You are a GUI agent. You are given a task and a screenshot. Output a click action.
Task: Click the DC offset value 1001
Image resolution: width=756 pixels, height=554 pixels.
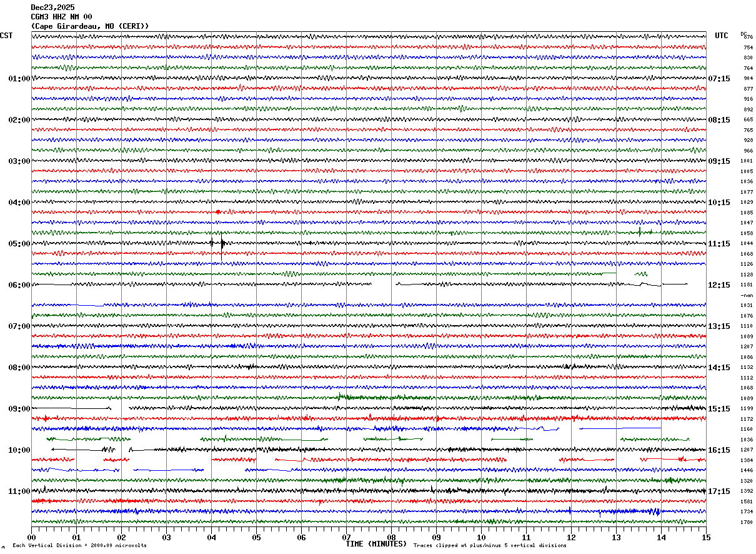pyautogui.click(x=747, y=161)
